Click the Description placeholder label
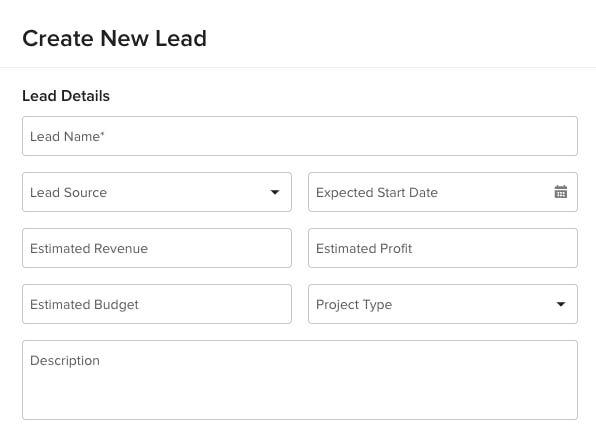 tap(65, 361)
